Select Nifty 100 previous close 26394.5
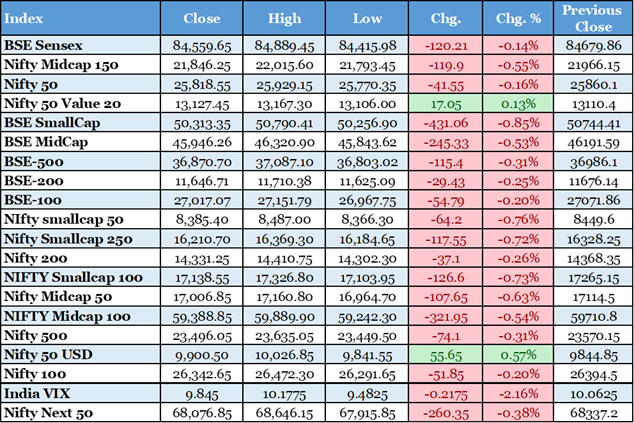The image size is (634, 423). [x=592, y=375]
